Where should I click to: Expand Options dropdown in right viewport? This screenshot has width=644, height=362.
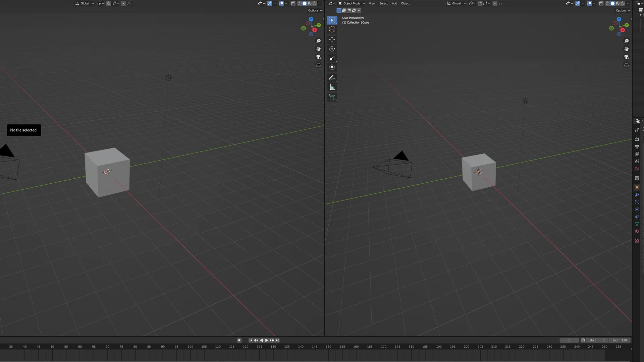click(x=623, y=10)
